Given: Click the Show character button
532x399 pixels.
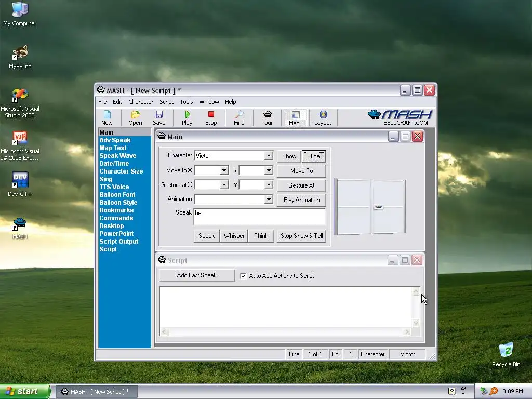Looking at the screenshot, I should [x=289, y=156].
